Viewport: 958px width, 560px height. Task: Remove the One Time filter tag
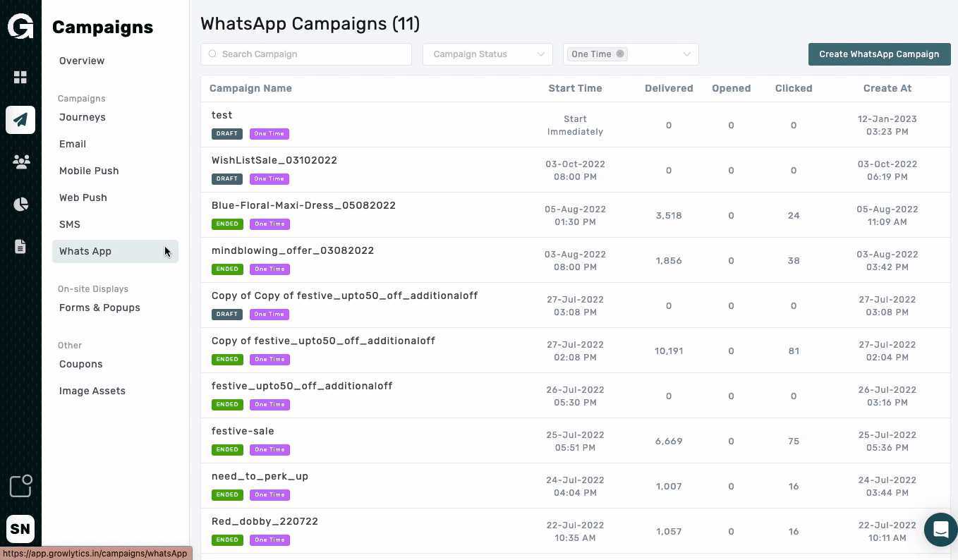(620, 54)
